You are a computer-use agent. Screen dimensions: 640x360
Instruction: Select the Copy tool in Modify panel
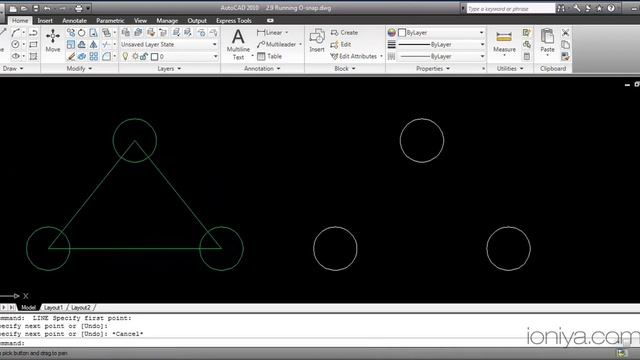71,33
